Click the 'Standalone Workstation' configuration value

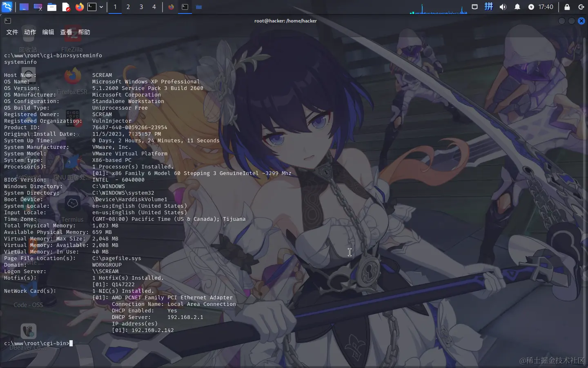tap(128, 101)
